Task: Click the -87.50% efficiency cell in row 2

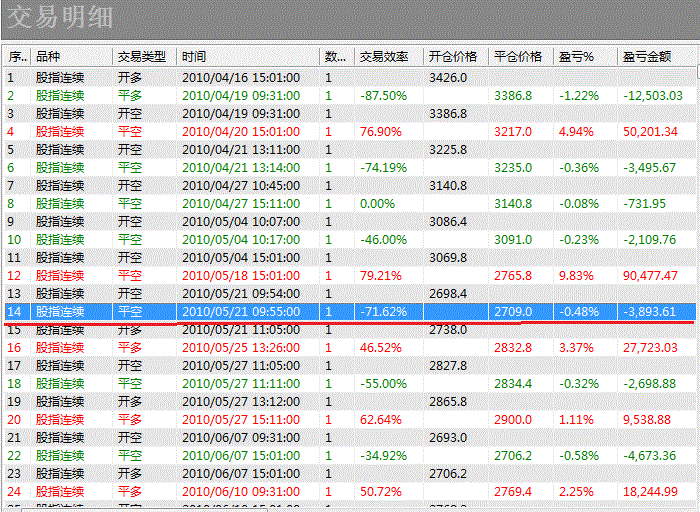Action: click(x=384, y=95)
